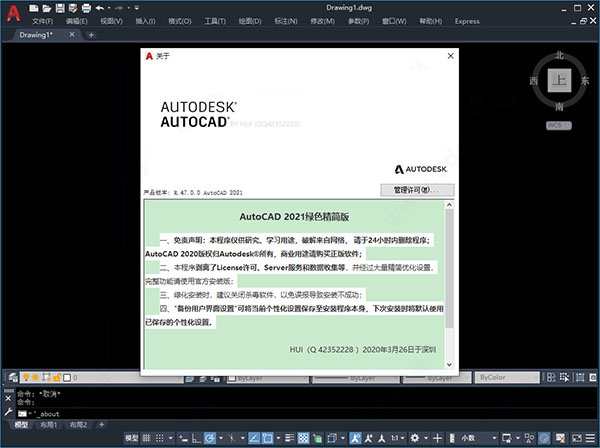This screenshot has height=448, width=600.
Task: Open Layer Properties manager icon
Action: (x=13, y=378)
